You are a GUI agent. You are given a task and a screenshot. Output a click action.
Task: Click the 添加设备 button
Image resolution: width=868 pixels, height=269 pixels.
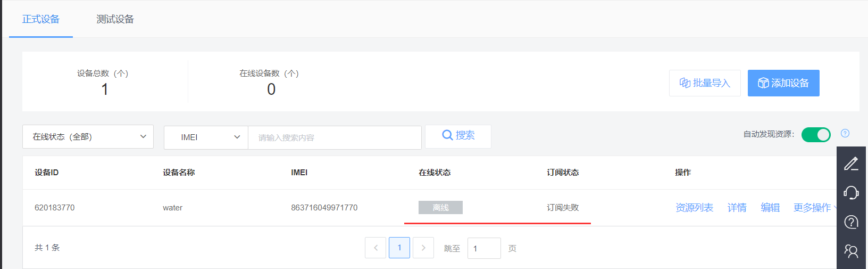[783, 83]
